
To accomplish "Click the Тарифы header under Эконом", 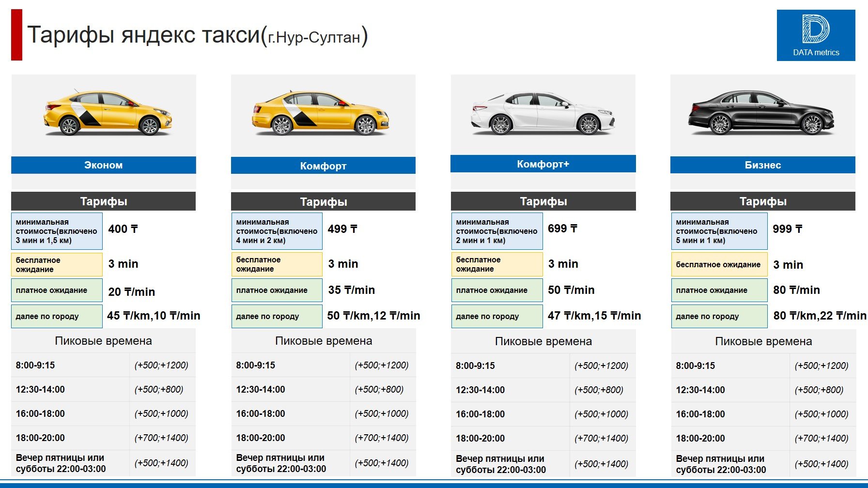I will pyautogui.click(x=103, y=201).
